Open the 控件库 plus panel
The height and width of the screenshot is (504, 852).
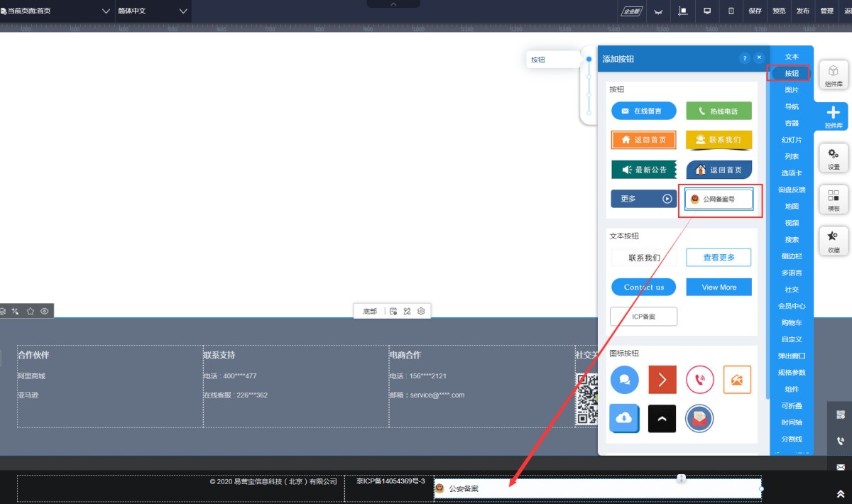pos(834,116)
